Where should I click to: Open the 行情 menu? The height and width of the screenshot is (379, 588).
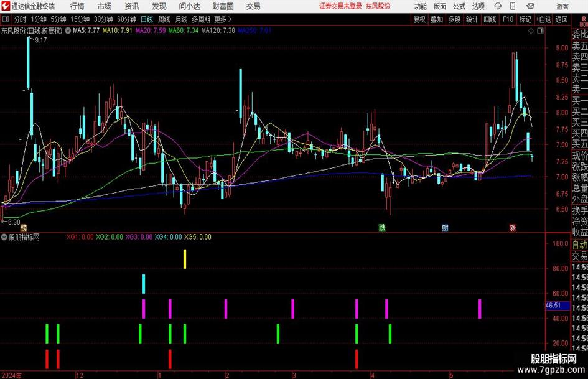click(77, 6)
